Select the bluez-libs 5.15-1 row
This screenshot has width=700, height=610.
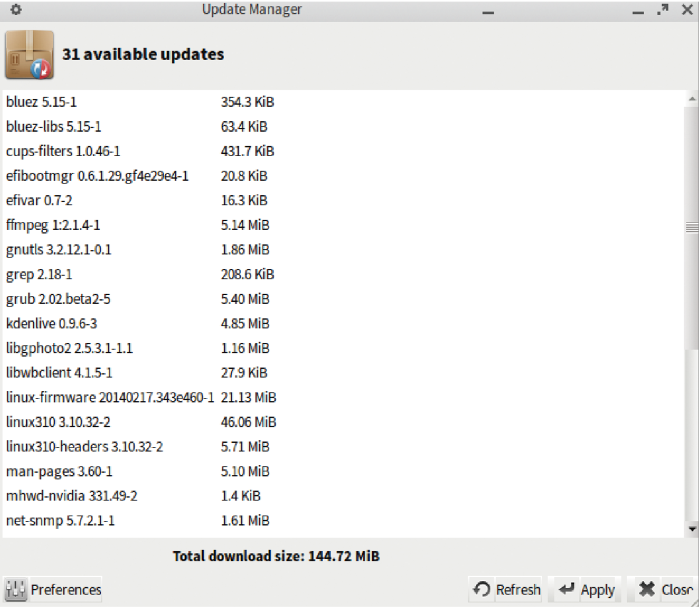coord(344,126)
